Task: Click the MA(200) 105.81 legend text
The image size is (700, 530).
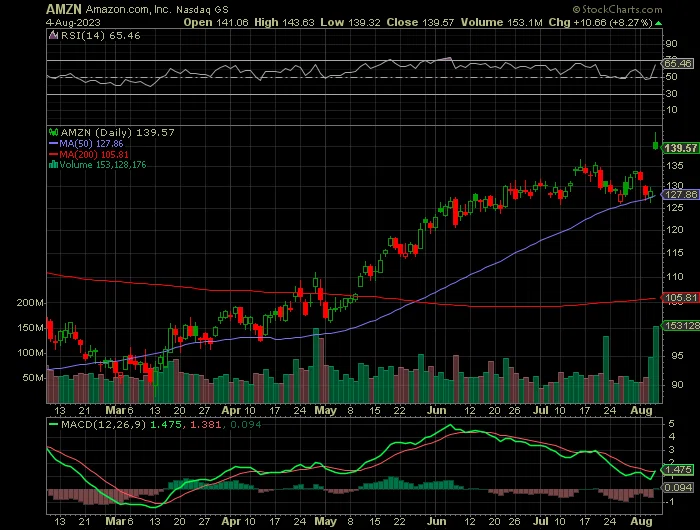Action: click(94, 154)
